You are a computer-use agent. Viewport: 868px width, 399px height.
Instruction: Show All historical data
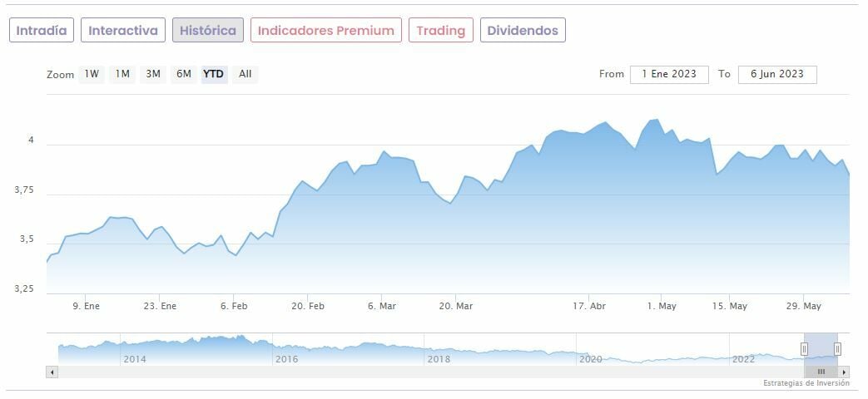pyautogui.click(x=245, y=74)
